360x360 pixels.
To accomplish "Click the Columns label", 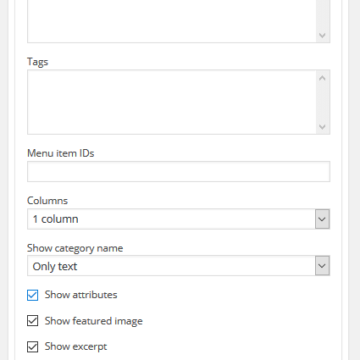I will (x=47, y=201).
